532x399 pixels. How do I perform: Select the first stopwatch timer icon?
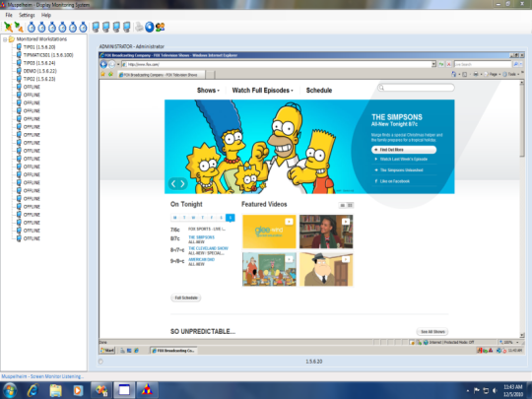pos(32,27)
